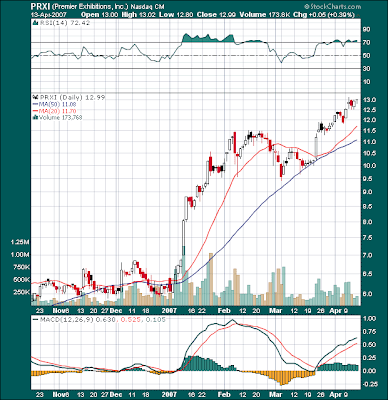Click the date "13-Apr-2007" in the header
The height and width of the screenshot is (400, 388).
click(49, 15)
